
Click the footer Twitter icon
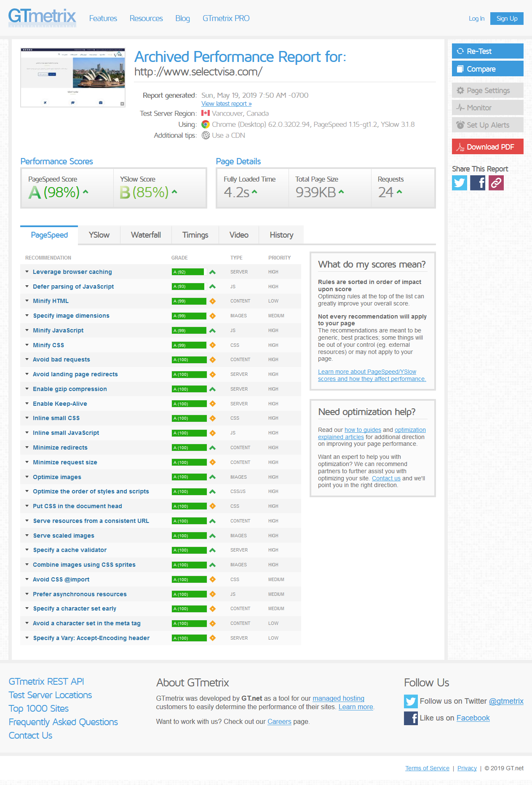coord(411,701)
